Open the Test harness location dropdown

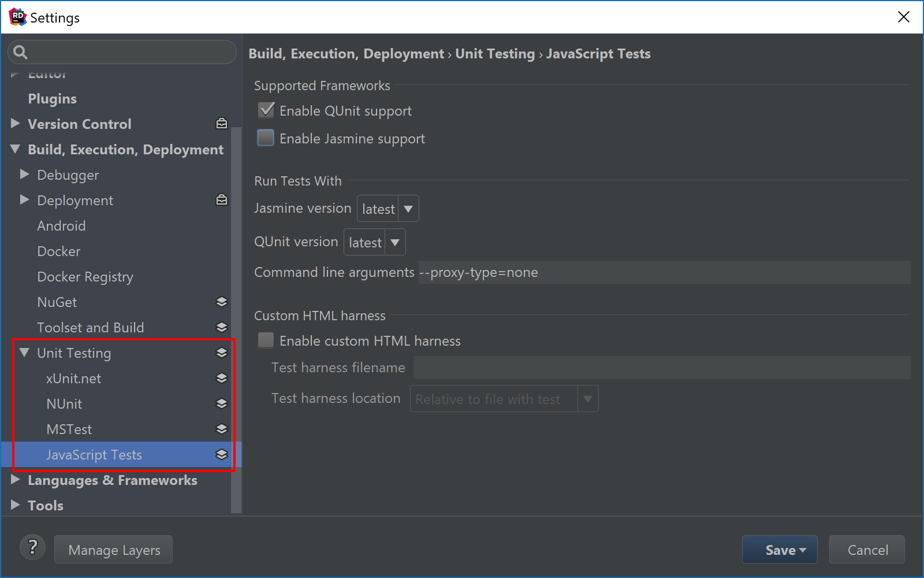point(504,399)
